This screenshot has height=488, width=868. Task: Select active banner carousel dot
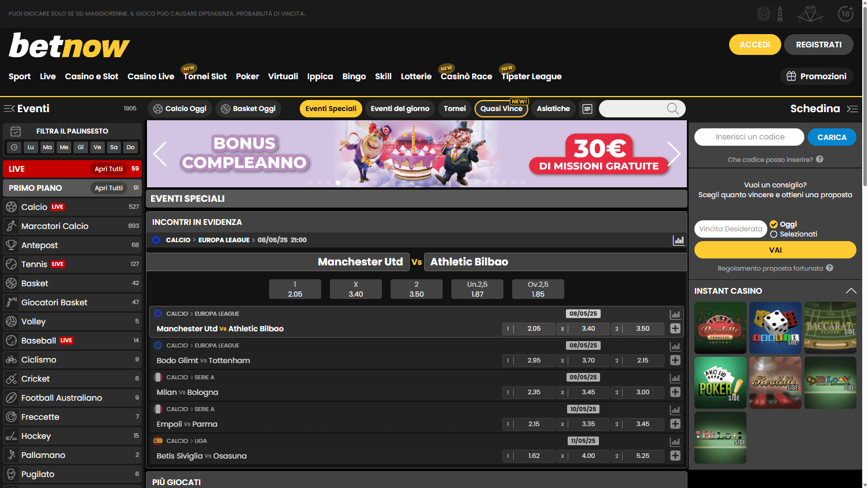pyautogui.click(x=338, y=183)
